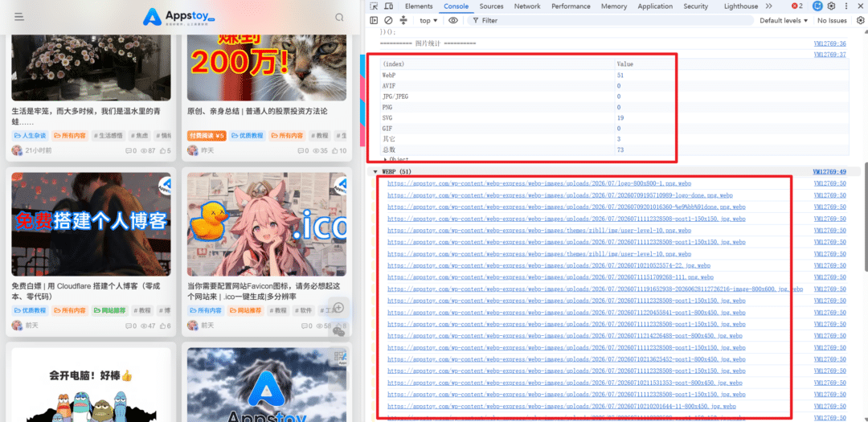
Task: Open the logo-800x800-1.png.webp URL
Action: 539,183
